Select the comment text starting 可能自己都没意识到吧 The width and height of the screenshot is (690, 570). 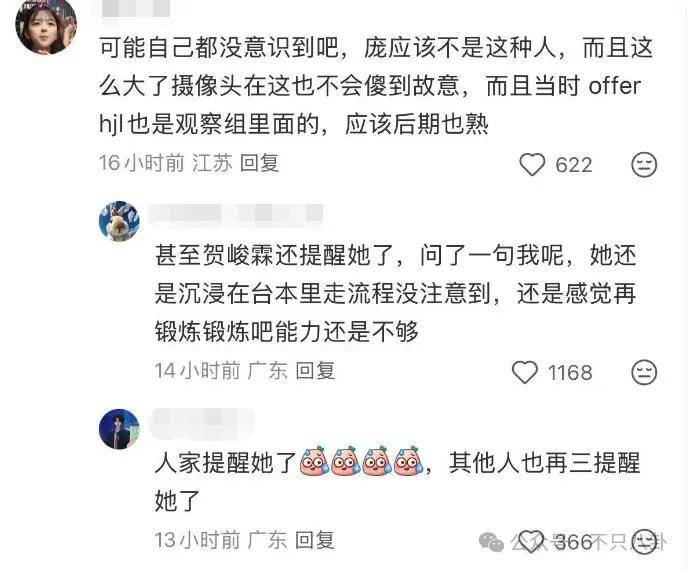[x=376, y=86]
